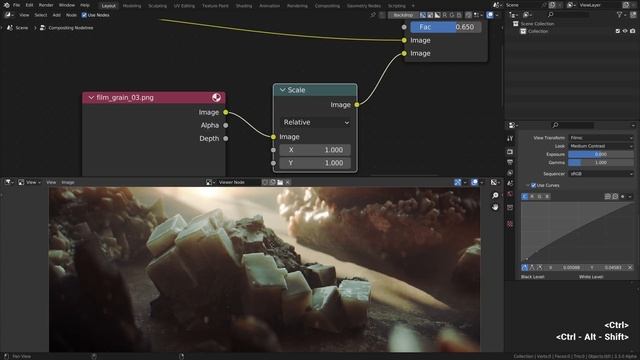
Task: Open the node editor Add menu
Action: [56, 15]
